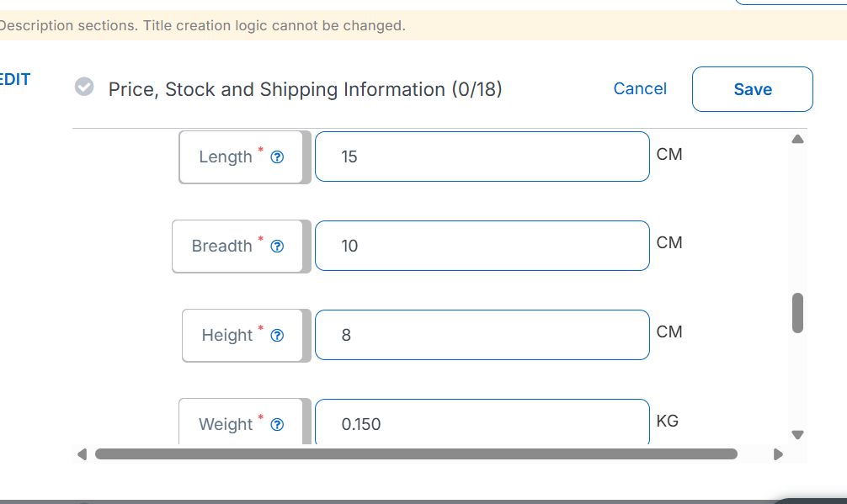
Task: Click the Length help question icon
Action: tap(277, 157)
